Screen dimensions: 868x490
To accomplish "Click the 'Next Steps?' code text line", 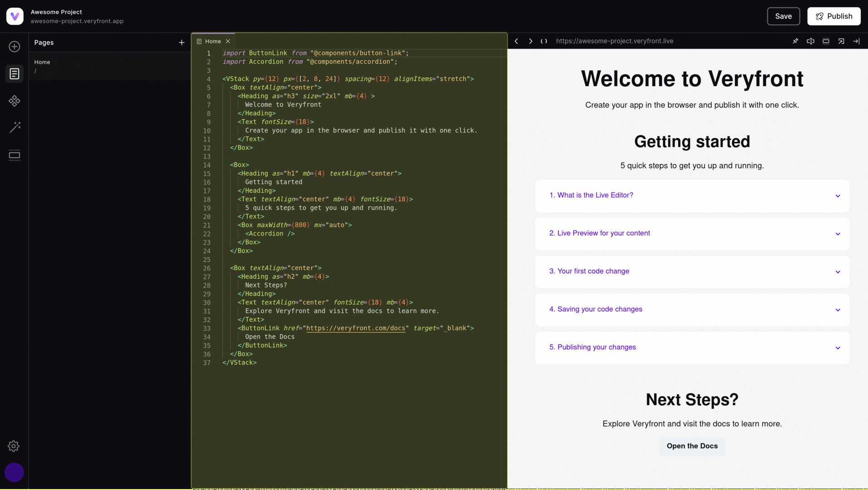I will pos(266,285).
